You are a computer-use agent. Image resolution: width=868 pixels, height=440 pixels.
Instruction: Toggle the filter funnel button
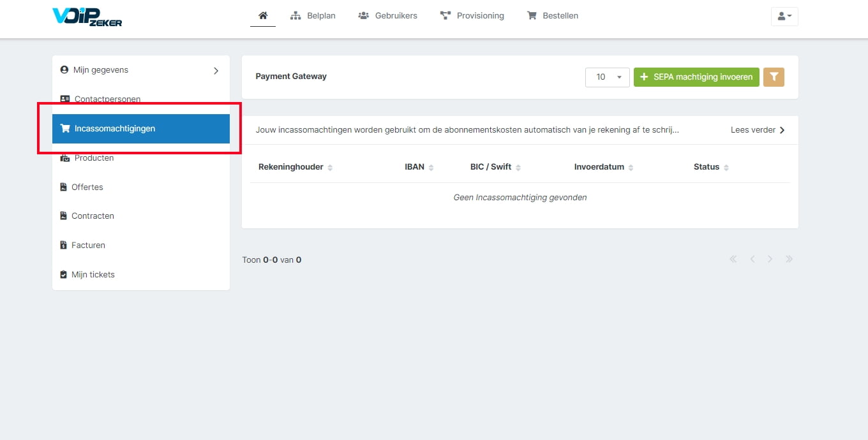(x=774, y=77)
